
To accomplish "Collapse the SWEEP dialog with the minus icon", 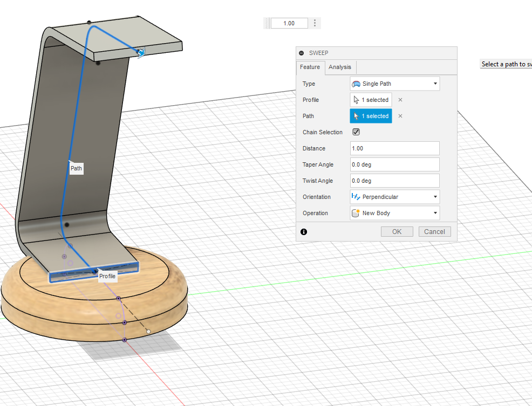I will point(302,53).
